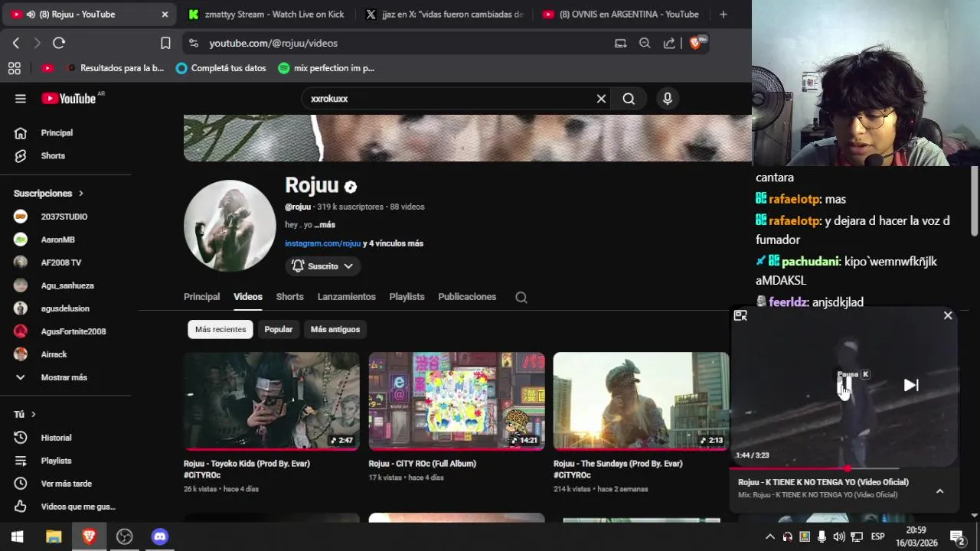
Task: Open Ver más tarde list
Action: click(x=65, y=484)
